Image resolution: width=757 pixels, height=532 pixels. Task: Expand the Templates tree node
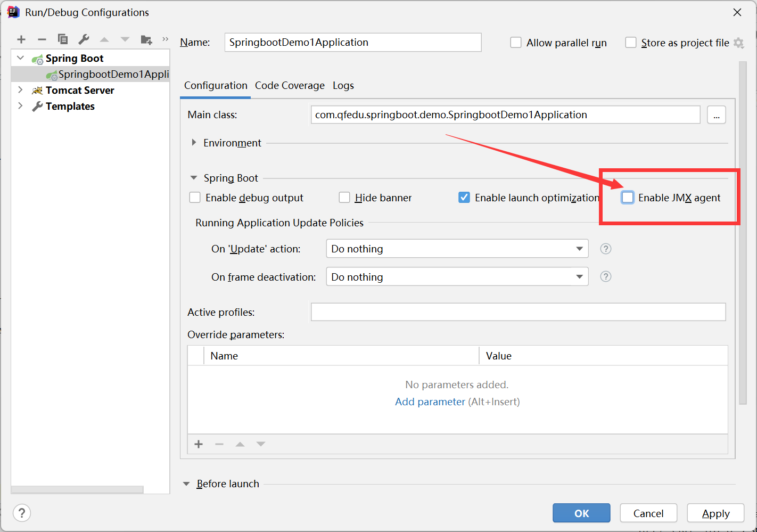click(x=21, y=106)
